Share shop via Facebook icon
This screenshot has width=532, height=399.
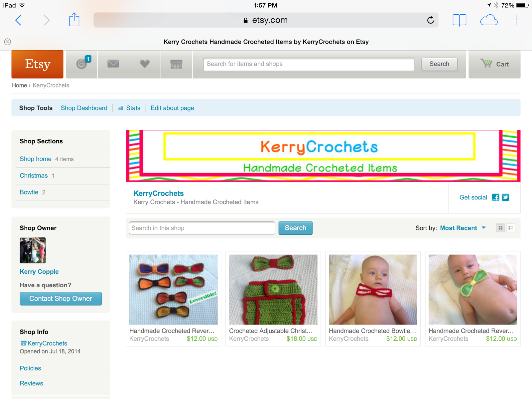(495, 198)
